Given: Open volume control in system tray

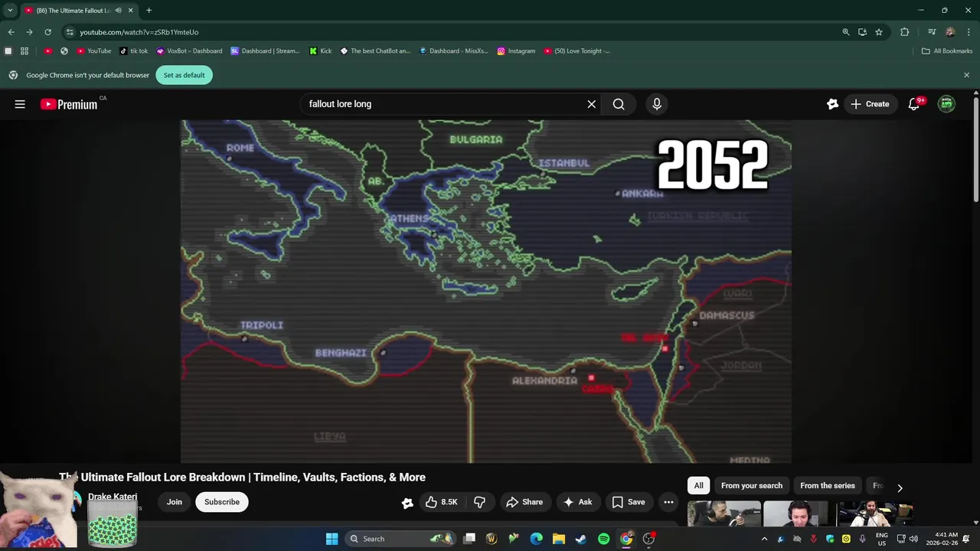Looking at the screenshot, I should click(x=913, y=539).
